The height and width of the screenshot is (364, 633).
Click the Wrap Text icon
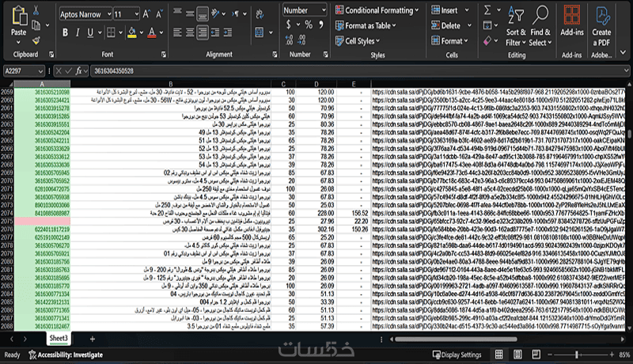pyautogui.click(x=260, y=13)
